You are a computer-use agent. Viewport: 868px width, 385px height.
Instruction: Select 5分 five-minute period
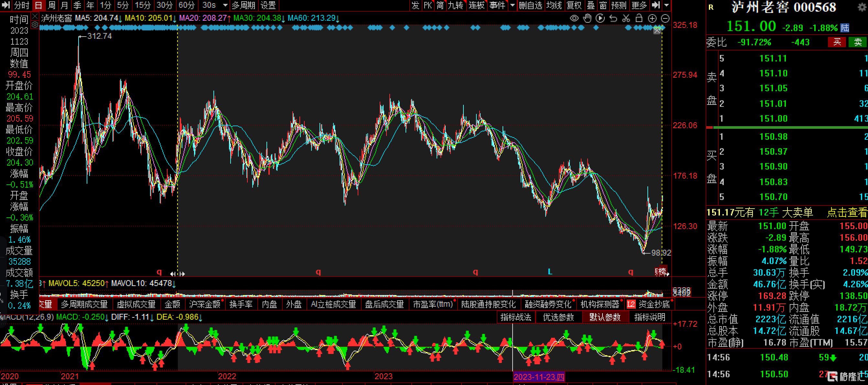pyautogui.click(x=123, y=5)
